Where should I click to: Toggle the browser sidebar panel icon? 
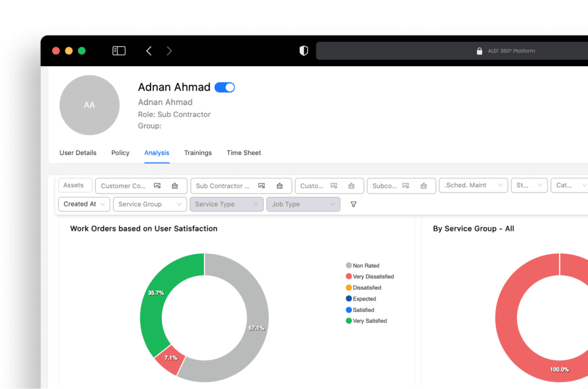click(x=119, y=51)
